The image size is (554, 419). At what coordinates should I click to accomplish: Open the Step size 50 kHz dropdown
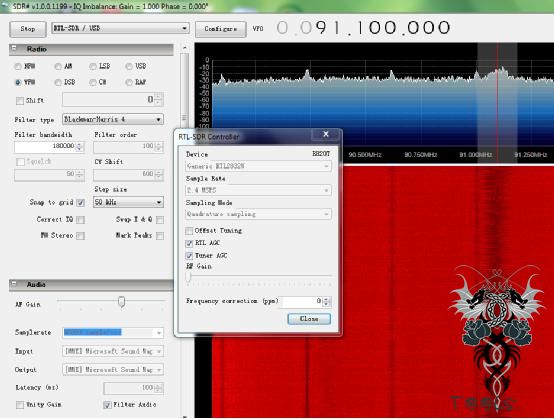[x=128, y=202]
